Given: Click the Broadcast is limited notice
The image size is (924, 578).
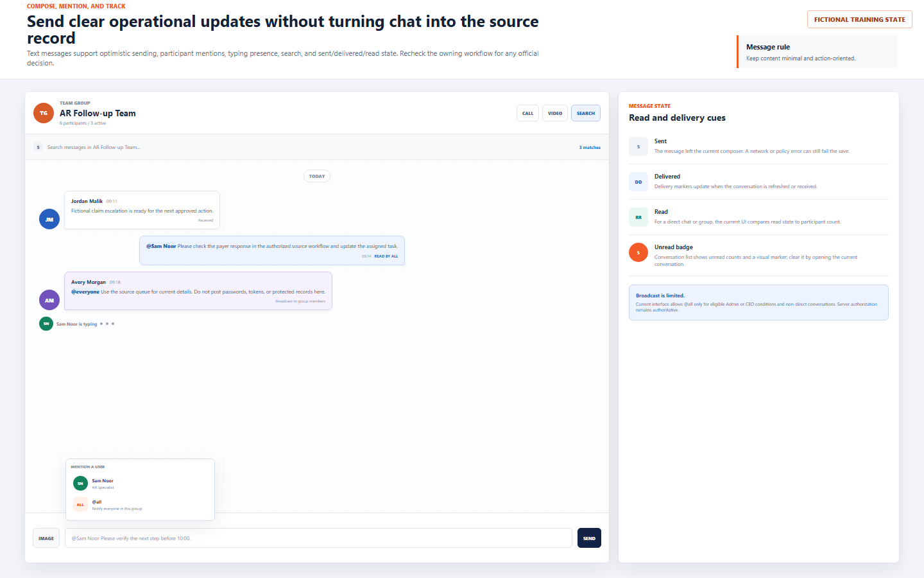Looking at the screenshot, I should [758, 302].
